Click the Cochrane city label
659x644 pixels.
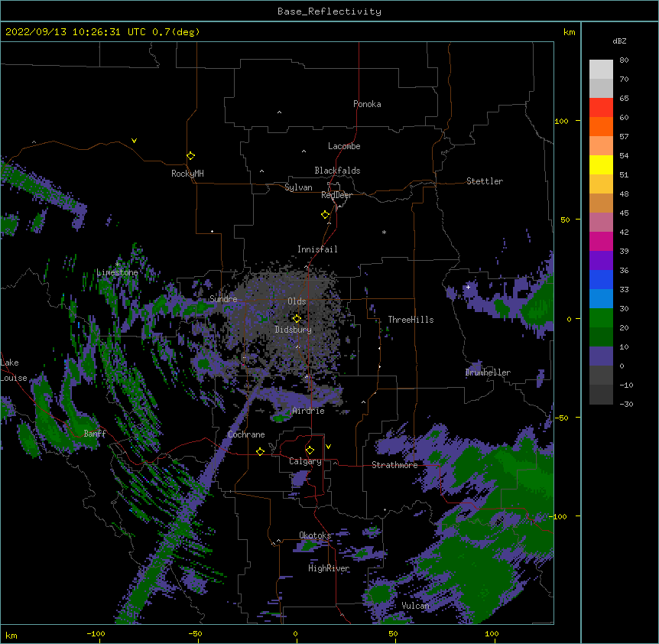coord(246,434)
